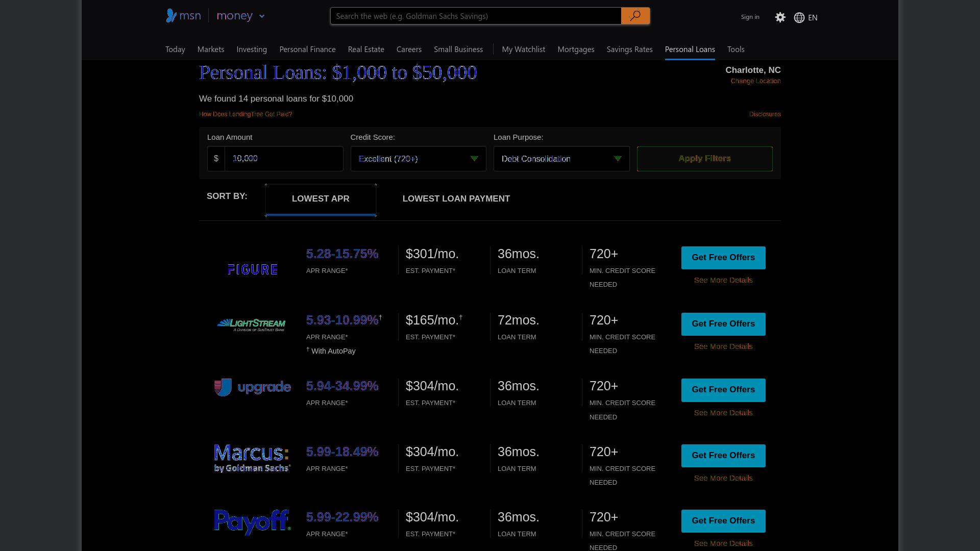Click the Upgrade APR 5.94-34.99%
Screen dimensions: 980x551
(342, 386)
